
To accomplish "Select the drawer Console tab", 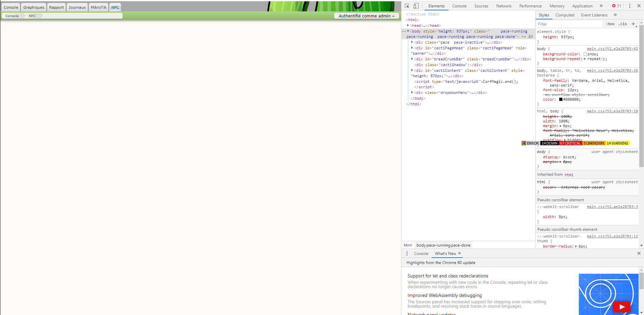I will click(x=421, y=254).
